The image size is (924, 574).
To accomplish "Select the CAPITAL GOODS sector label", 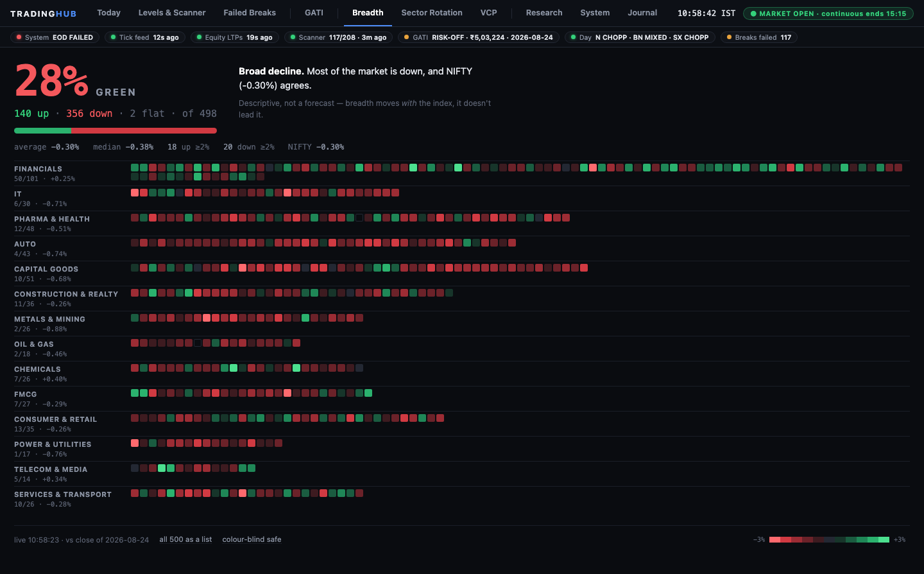I will tap(46, 269).
